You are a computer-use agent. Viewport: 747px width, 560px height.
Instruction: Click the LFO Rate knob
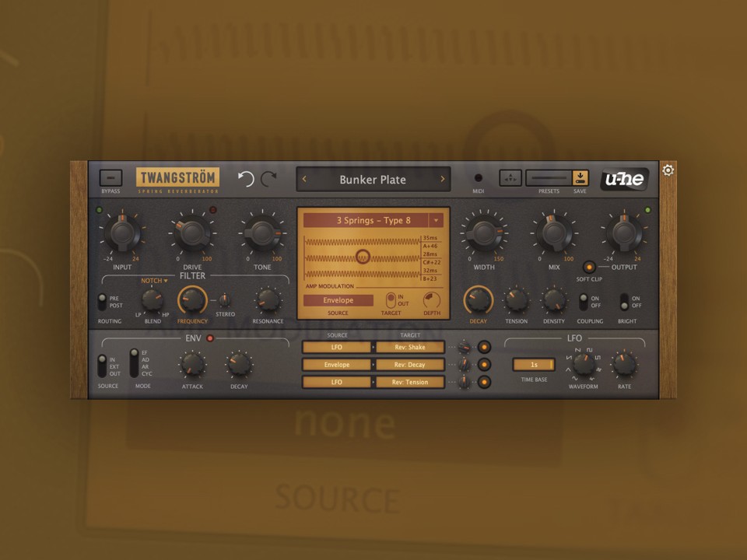[x=624, y=366]
